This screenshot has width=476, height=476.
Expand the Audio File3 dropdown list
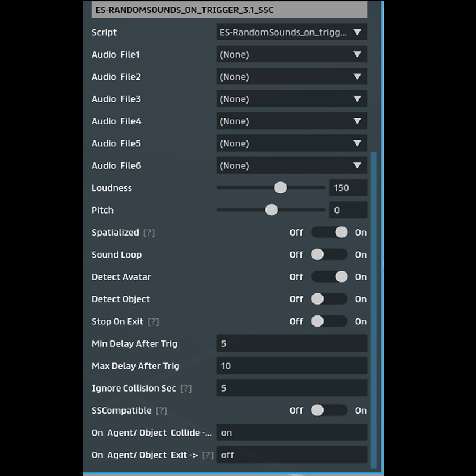pyautogui.click(x=292, y=99)
